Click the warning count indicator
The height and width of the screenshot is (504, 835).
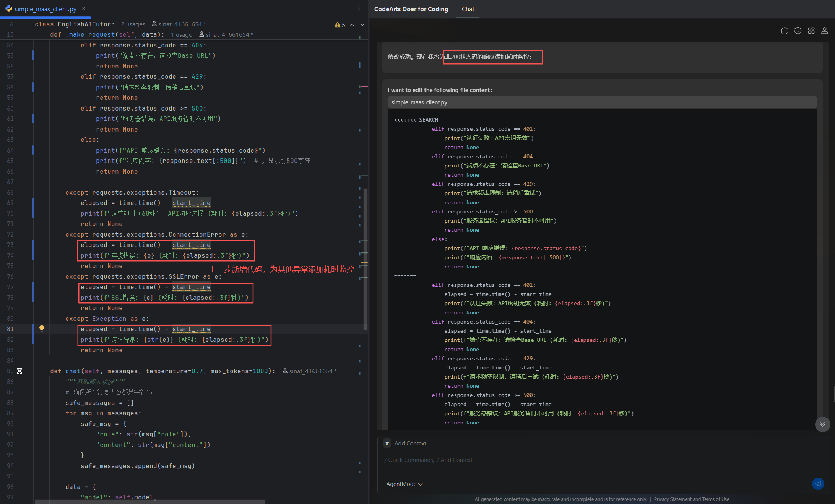[340, 25]
